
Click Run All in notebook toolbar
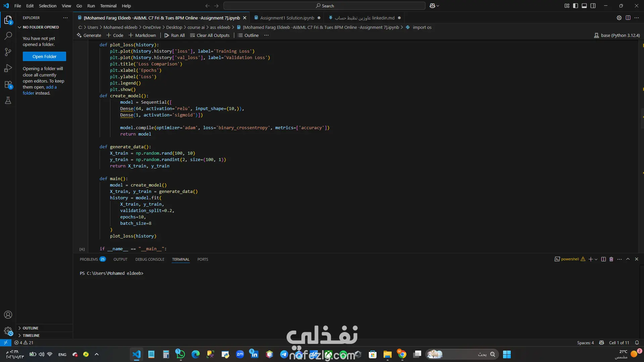[x=175, y=35]
